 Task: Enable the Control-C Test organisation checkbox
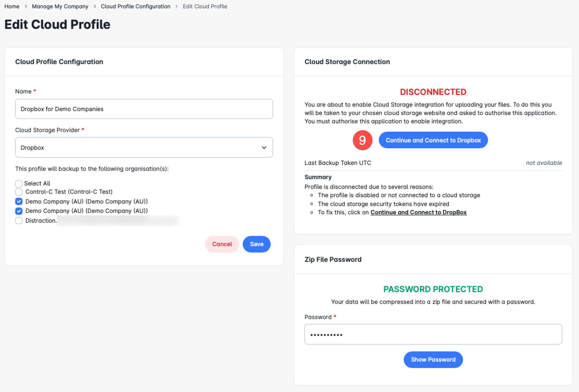pyautogui.click(x=19, y=192)
